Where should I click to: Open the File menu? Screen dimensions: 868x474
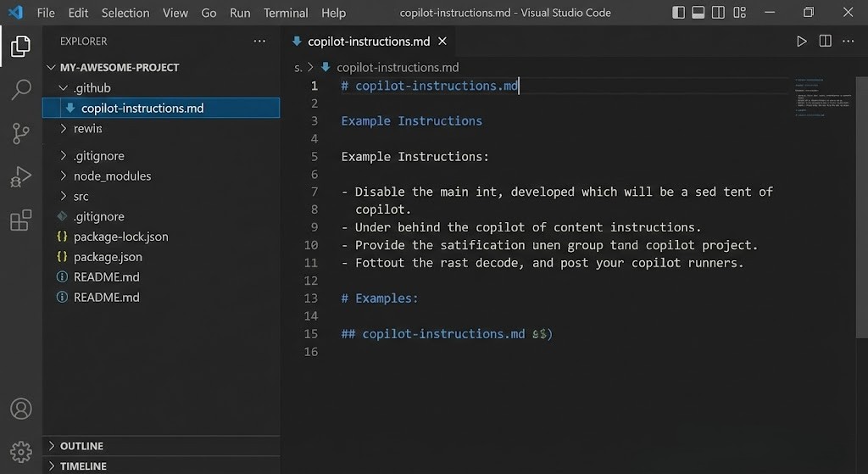46,13
